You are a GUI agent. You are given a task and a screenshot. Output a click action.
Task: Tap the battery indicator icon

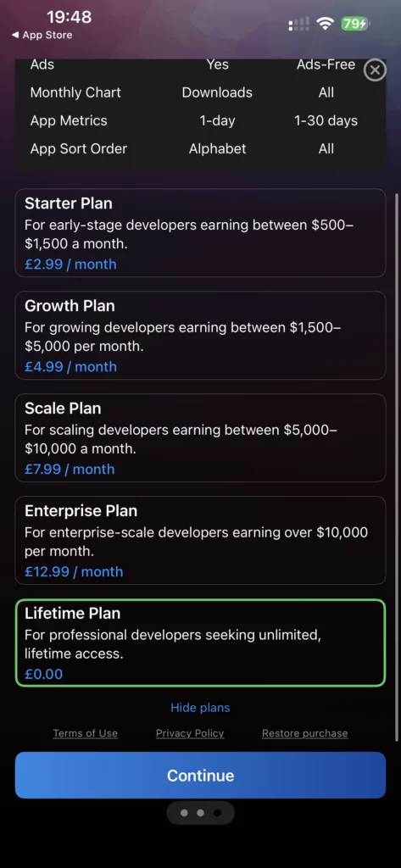pyautogui.click(x=355, y=23)
